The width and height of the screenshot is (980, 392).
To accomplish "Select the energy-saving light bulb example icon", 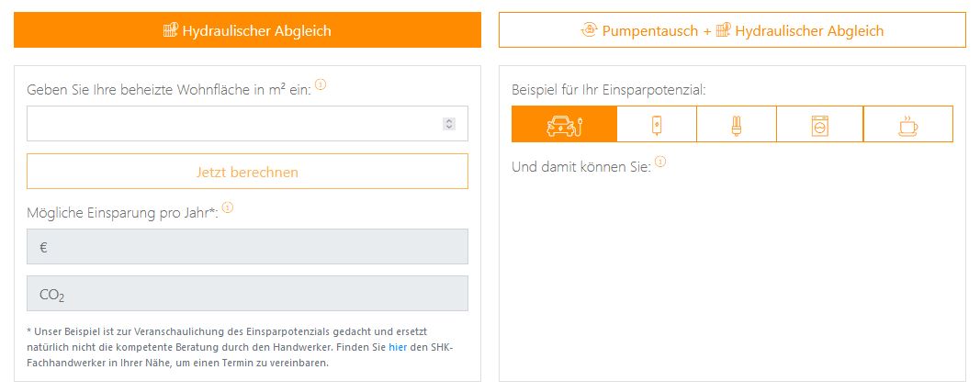I will tap(736, 124).
